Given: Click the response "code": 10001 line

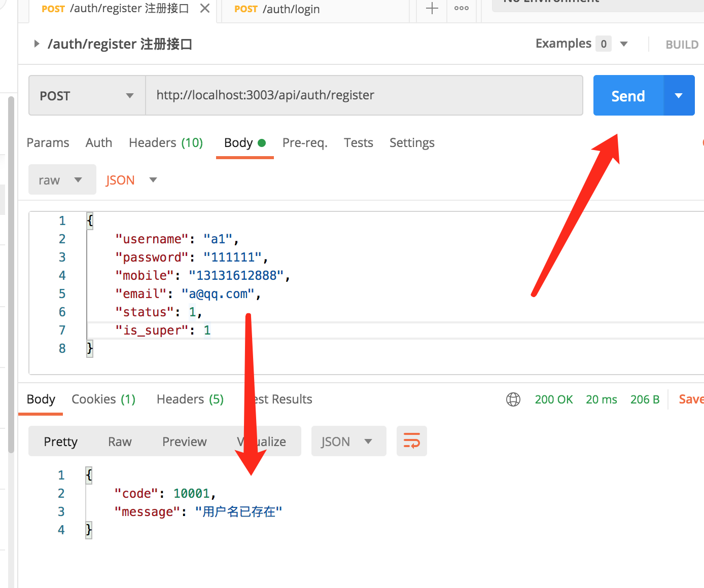Looking at the screenshot, I should [x=165, y=493].
